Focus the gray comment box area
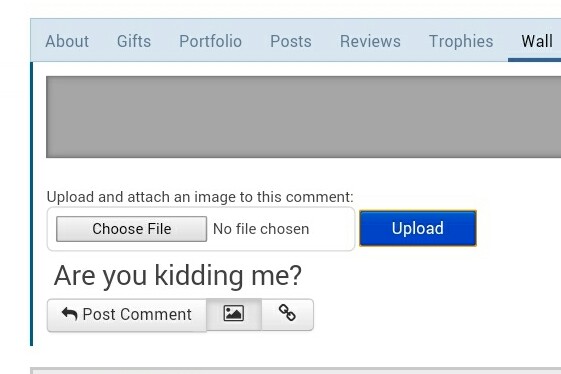The width and height of the screenshot is (561, 374). pyautogui.click(x=303, y=117)
